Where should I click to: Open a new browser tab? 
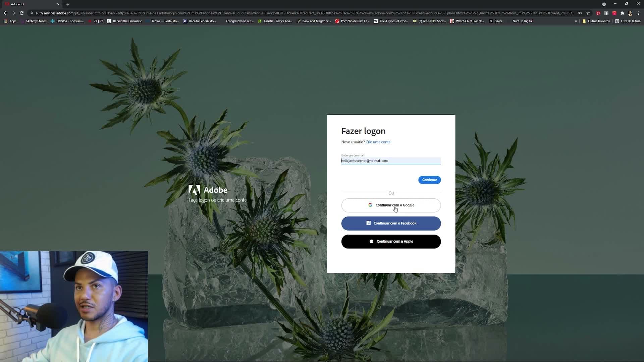pyautogui.click(x=68, y=4)
